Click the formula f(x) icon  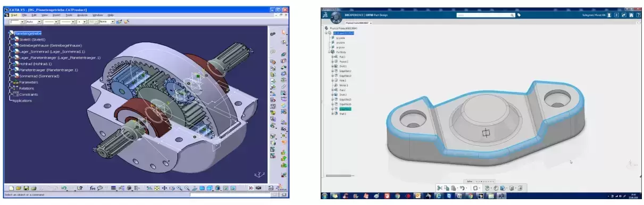pos(92,188)
